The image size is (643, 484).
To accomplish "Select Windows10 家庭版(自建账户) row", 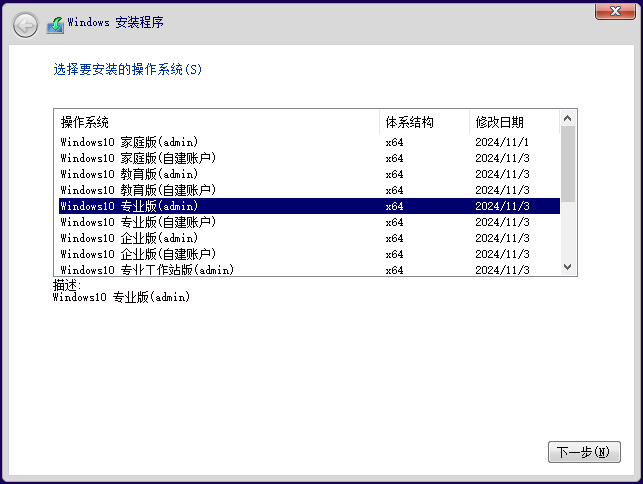I will 309,158.
